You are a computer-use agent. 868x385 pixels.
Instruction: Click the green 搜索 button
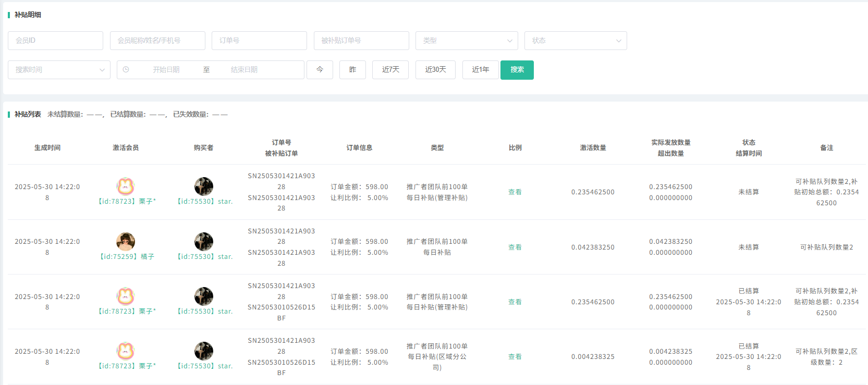click(x=517, y=70)
